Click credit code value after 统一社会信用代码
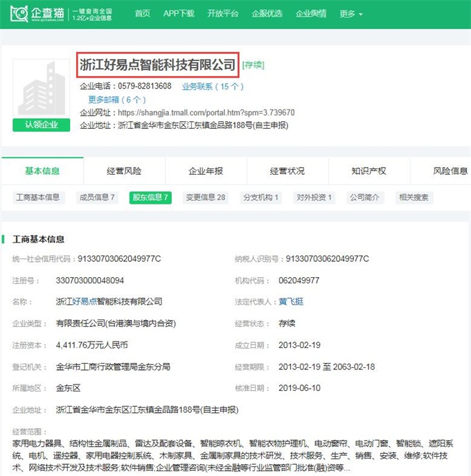Viewport: 471px width, 476px height. [119, 258]
